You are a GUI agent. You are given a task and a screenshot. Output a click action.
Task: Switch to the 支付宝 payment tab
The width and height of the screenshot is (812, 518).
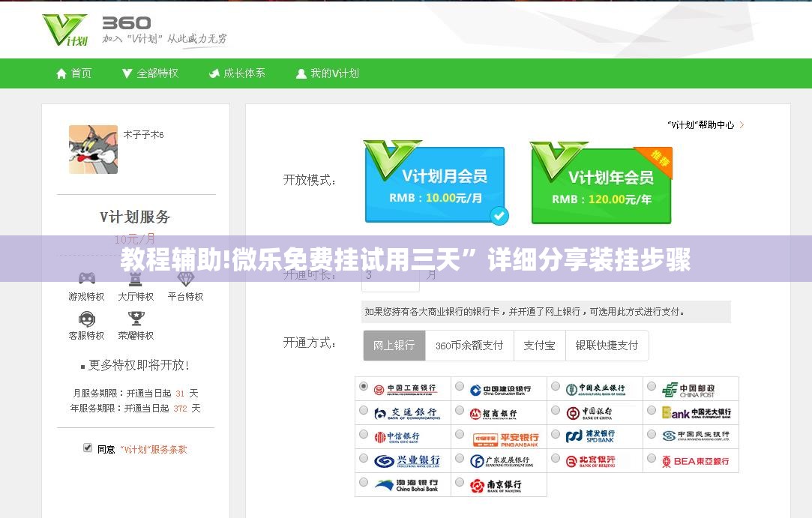click(x=539, y=346)
